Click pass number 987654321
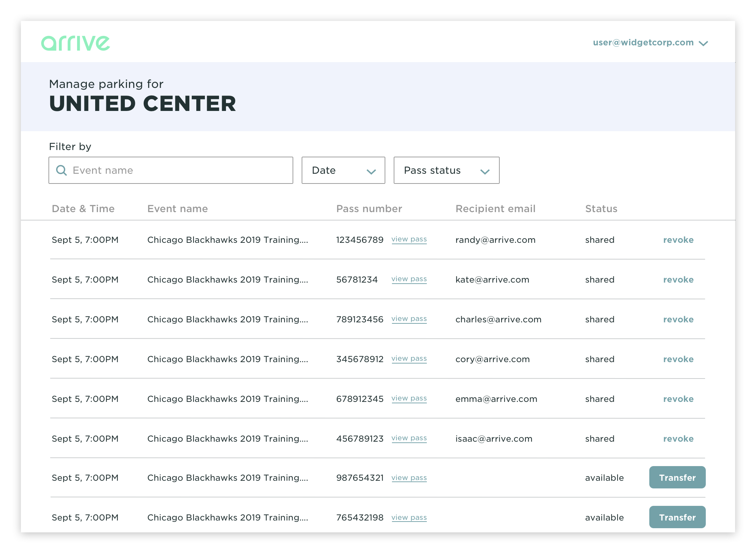The height and width of the screenshot is (554, 756). 360,478
